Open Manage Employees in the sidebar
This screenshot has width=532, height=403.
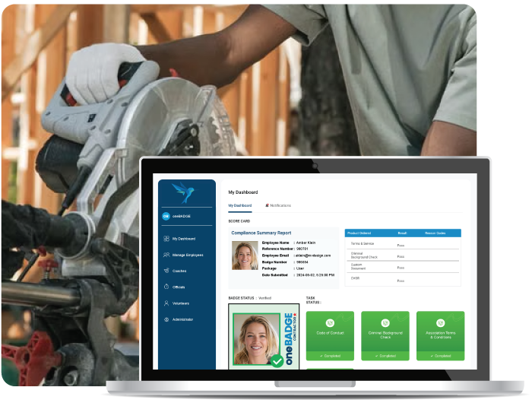pos(183,255)
